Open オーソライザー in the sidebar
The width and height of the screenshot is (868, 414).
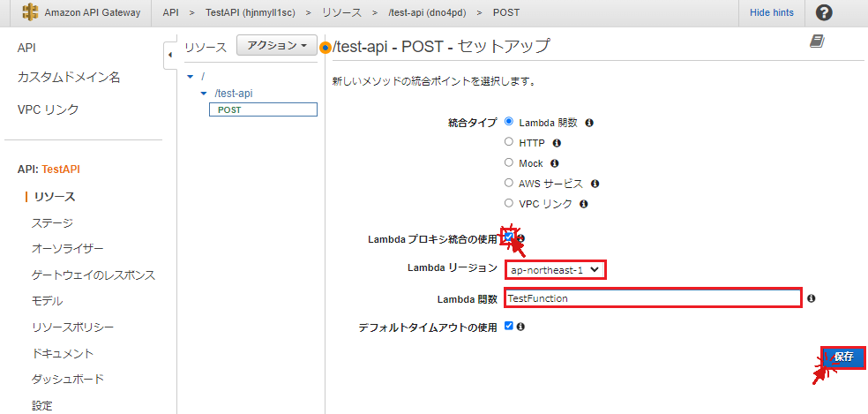[x=68, y=248]
